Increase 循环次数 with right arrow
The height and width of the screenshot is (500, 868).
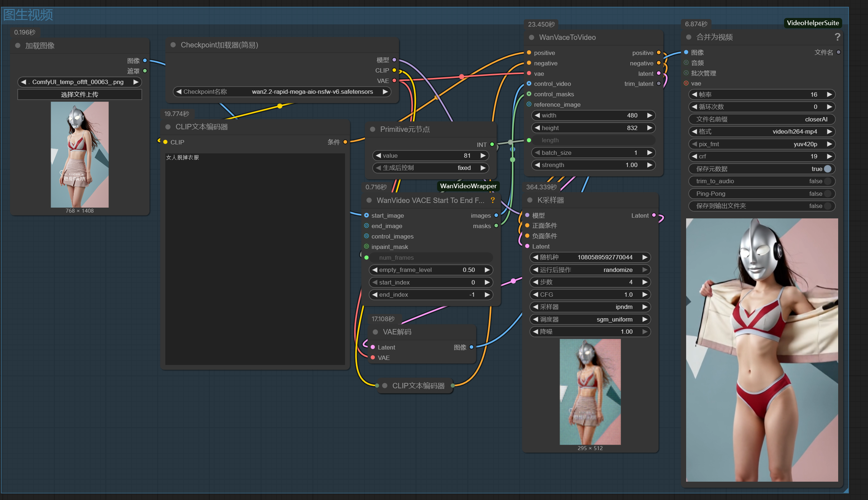point(830,107)
